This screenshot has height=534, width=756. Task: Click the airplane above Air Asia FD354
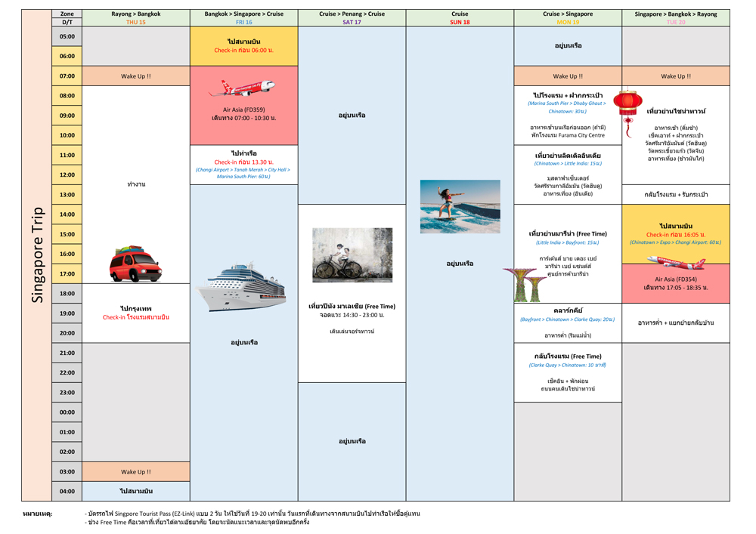[676, 262]
